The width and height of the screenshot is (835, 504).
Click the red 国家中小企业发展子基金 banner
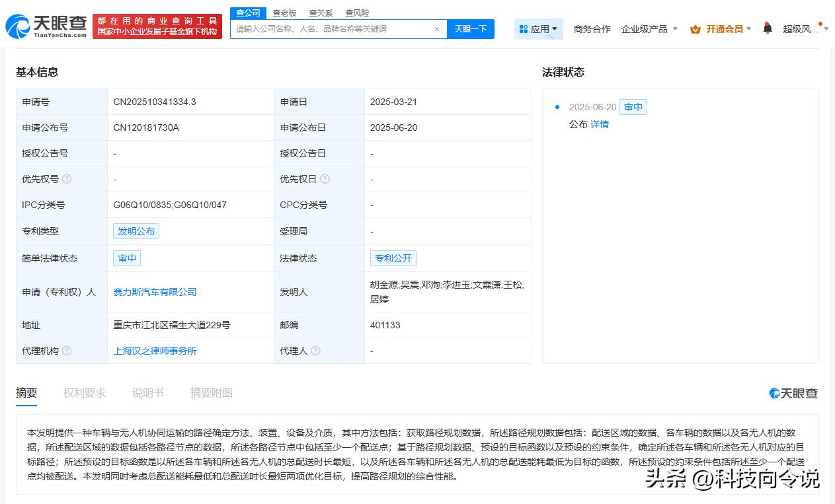pyautogui.click(x=157, y=26)
